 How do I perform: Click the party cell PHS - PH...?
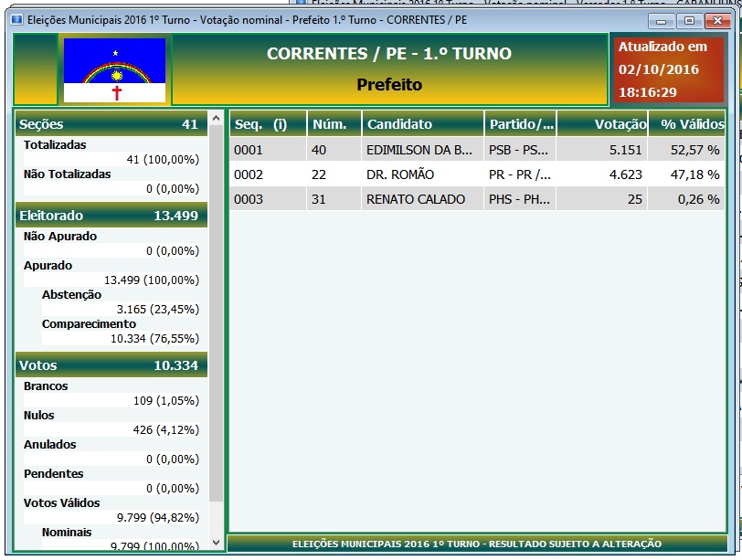point(520,199)
